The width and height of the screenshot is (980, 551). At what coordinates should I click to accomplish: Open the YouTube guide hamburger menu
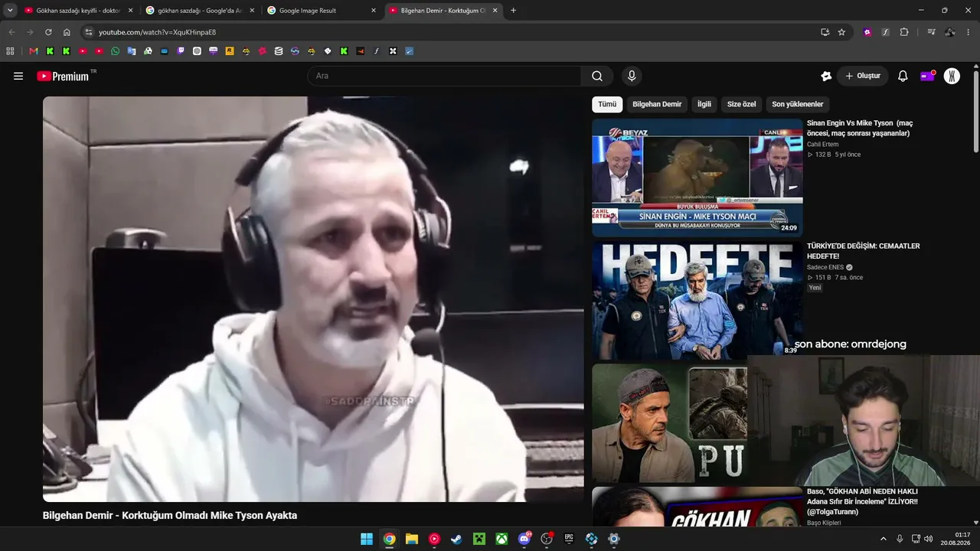(18, 76)
